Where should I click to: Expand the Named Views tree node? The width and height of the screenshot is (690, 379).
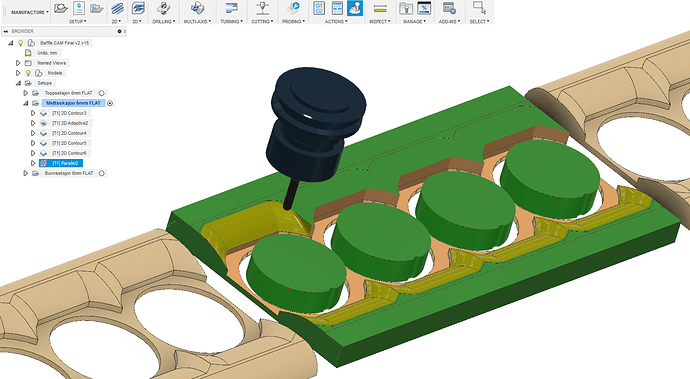coord(18,63)
